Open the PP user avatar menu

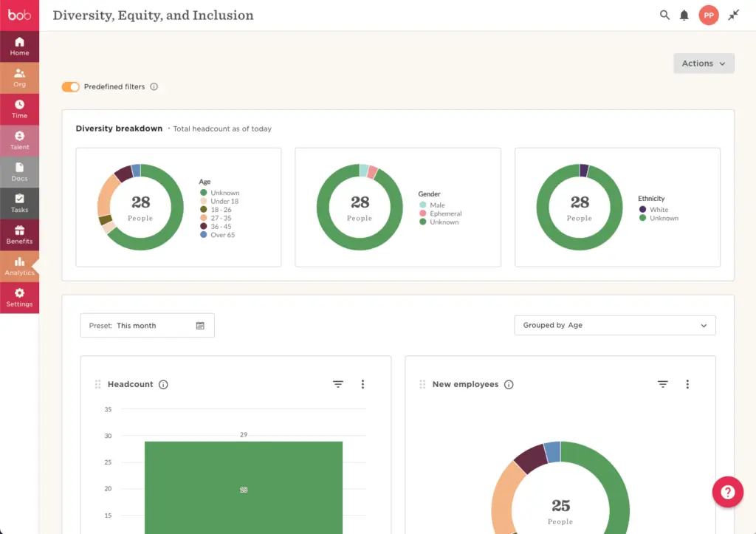pyautogui.click(x=708, y=15)
